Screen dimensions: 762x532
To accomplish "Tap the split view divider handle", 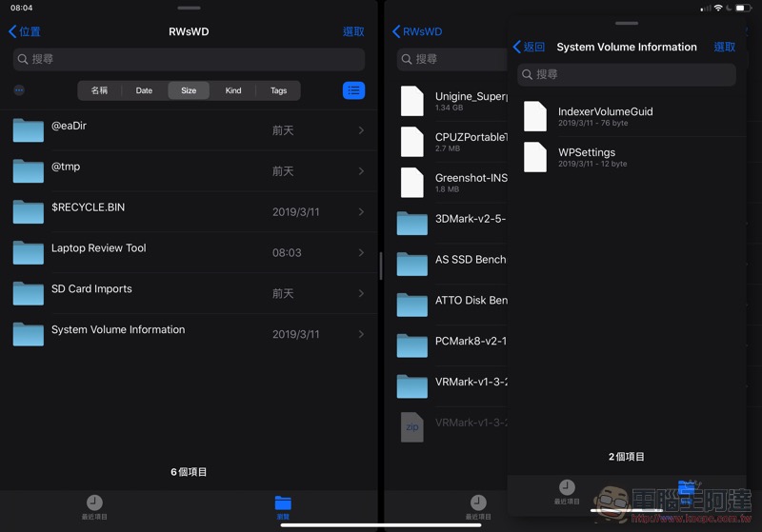I will [x=381, y=266].
